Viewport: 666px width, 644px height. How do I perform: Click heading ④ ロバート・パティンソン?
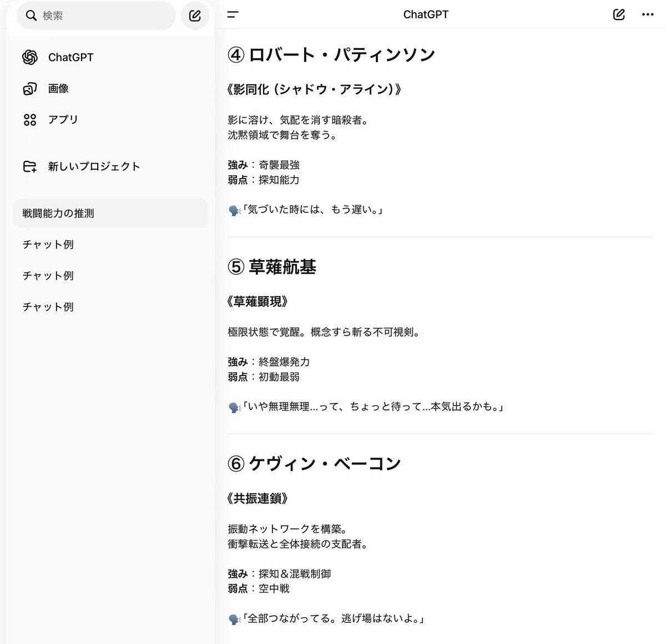point(331,55)
